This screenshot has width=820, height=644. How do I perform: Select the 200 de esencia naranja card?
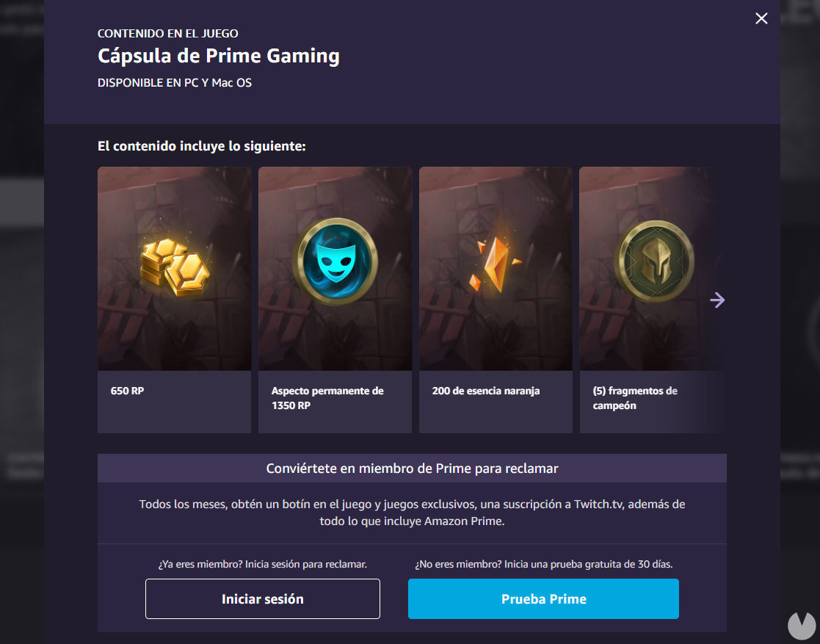pyautogui.click(x=495, y=297)
